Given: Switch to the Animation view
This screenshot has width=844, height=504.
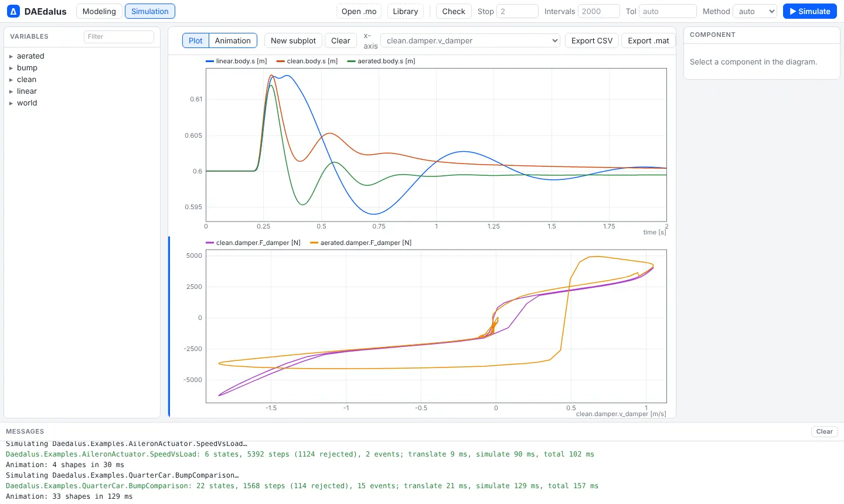Looking at the screenshot, I should click(233, 40).
